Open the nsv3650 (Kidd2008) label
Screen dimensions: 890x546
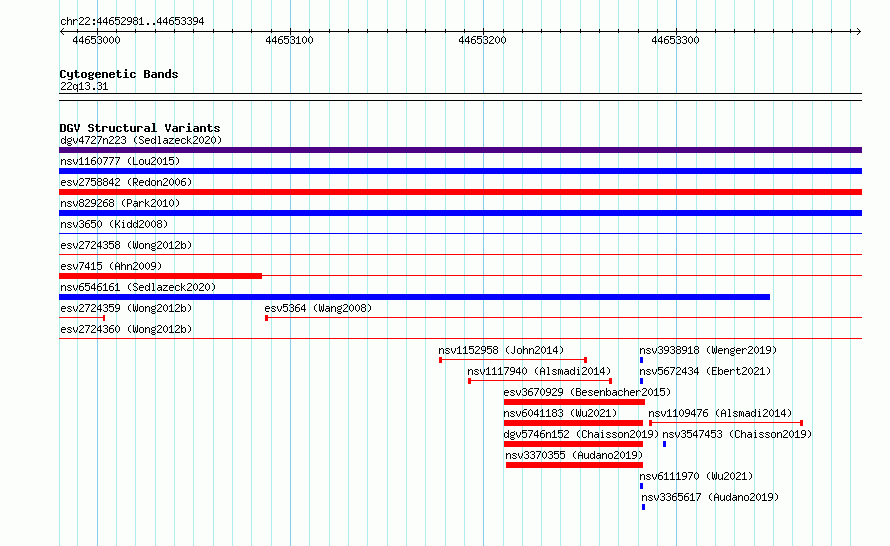[114, 224]
